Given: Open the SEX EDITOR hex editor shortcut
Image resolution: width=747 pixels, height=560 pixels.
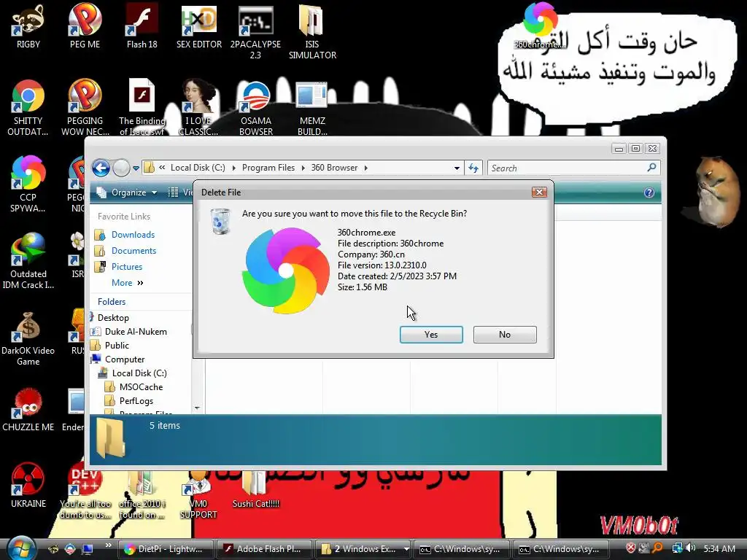Looking at the screenshot, I should (198, 27).
